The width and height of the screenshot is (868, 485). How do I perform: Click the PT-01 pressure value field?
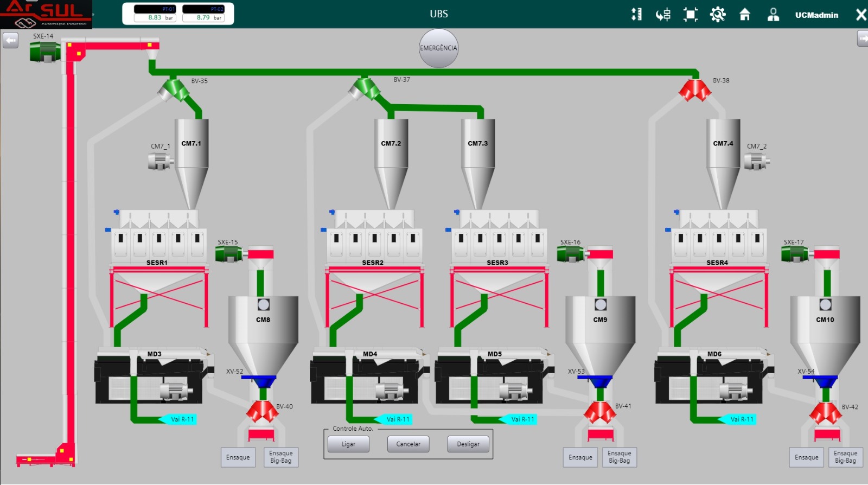pos(155,17)
